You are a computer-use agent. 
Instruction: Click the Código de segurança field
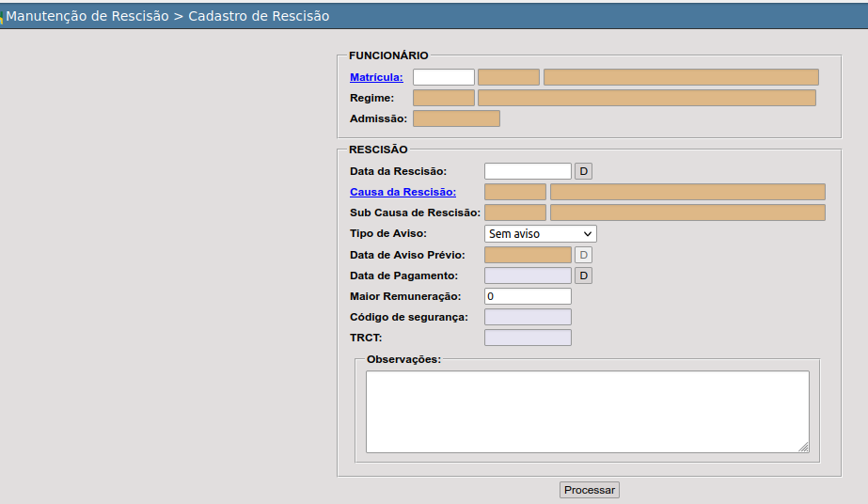527,317
